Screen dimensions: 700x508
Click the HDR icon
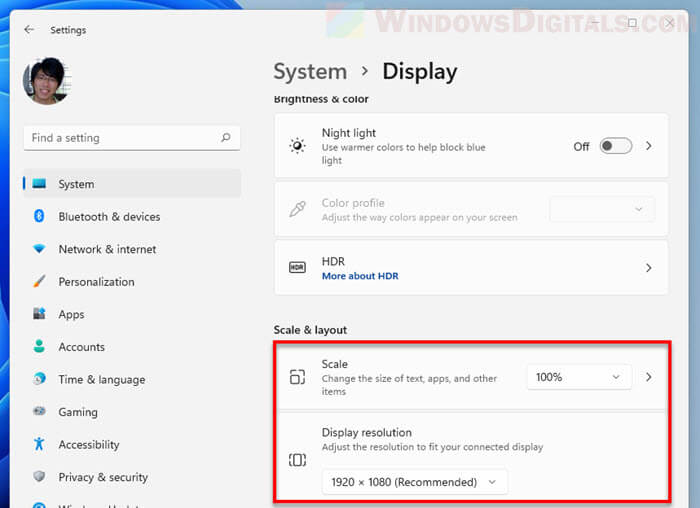(297, 267)
